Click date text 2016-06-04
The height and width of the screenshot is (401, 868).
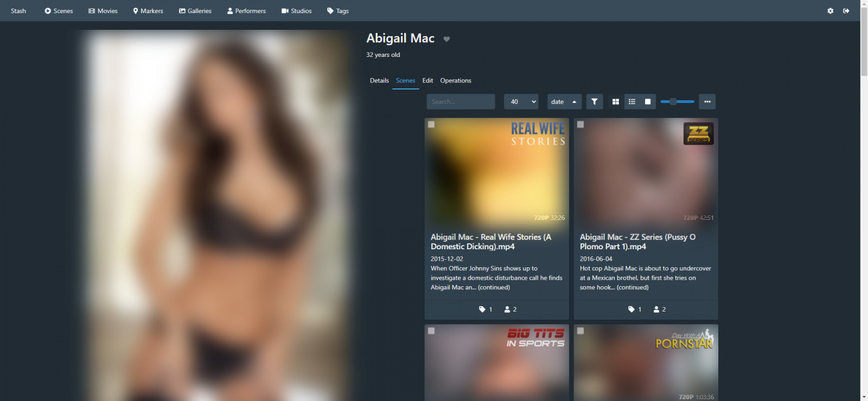596,259
